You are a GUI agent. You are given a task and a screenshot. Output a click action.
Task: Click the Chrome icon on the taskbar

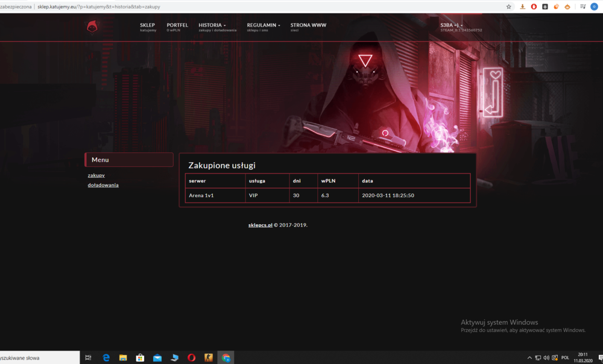point(226,357)
